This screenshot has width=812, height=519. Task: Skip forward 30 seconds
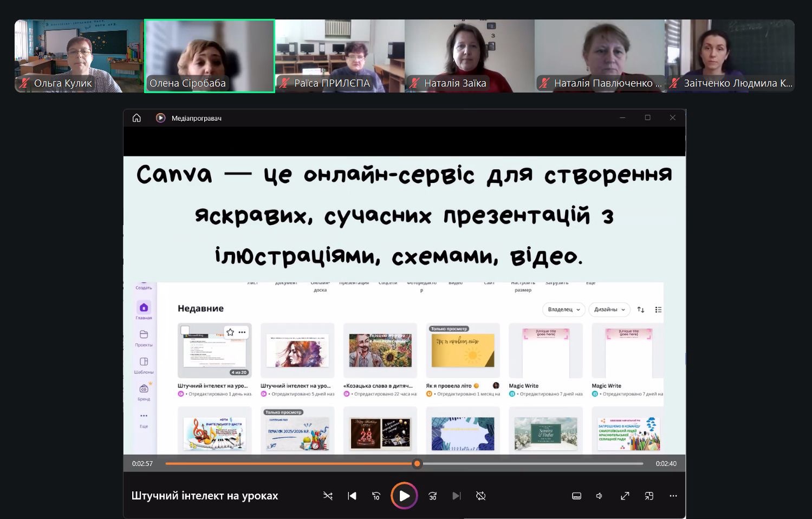pos(432,496)
